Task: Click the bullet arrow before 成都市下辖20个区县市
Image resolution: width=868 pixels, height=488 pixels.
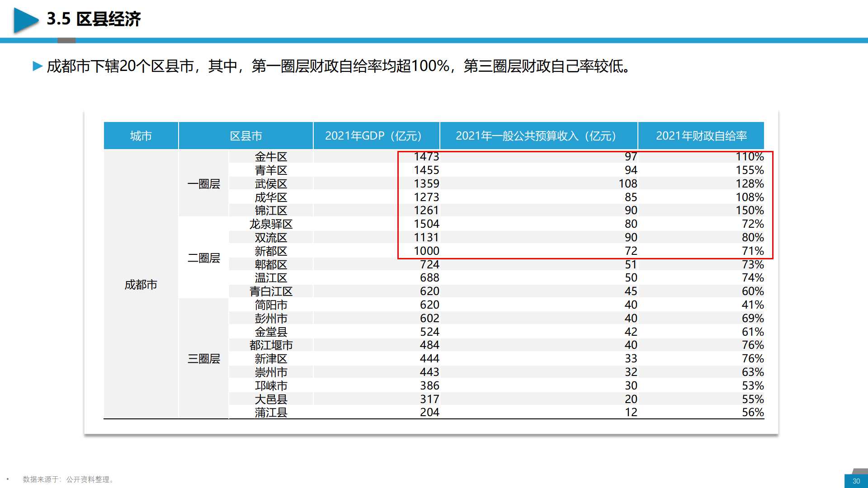Action: tap(38, 66)
